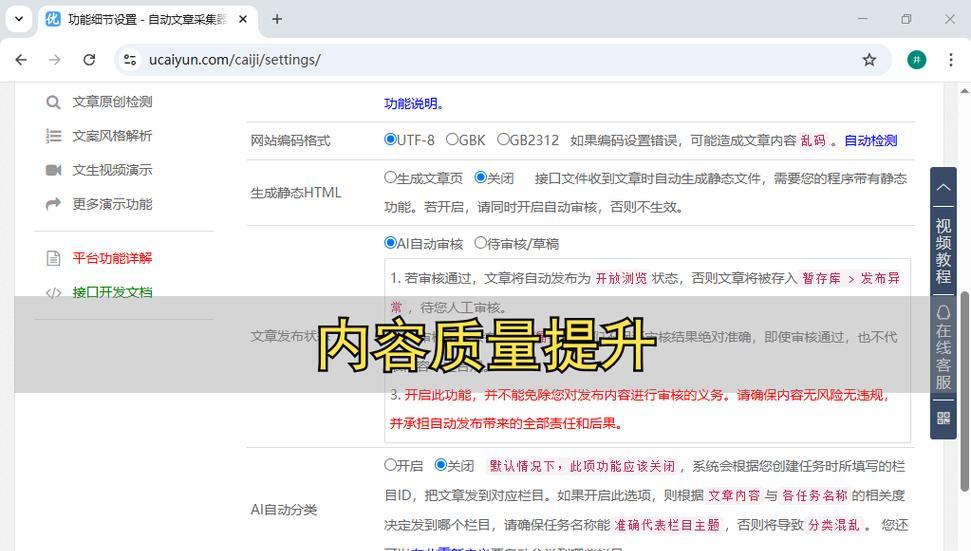Screen dimensions: 971x551
Task: Open 接口开发文档 link
Action: (x=112, y=292)
